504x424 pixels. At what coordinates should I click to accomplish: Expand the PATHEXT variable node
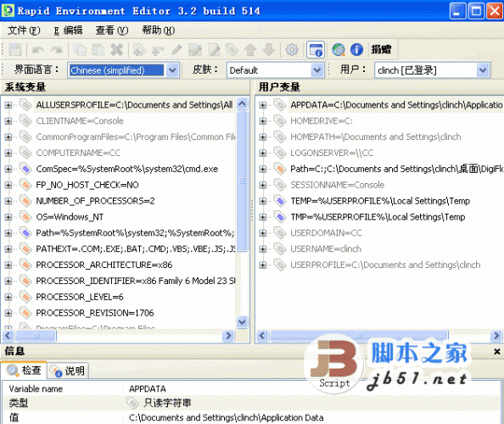(x=8, y=249)
